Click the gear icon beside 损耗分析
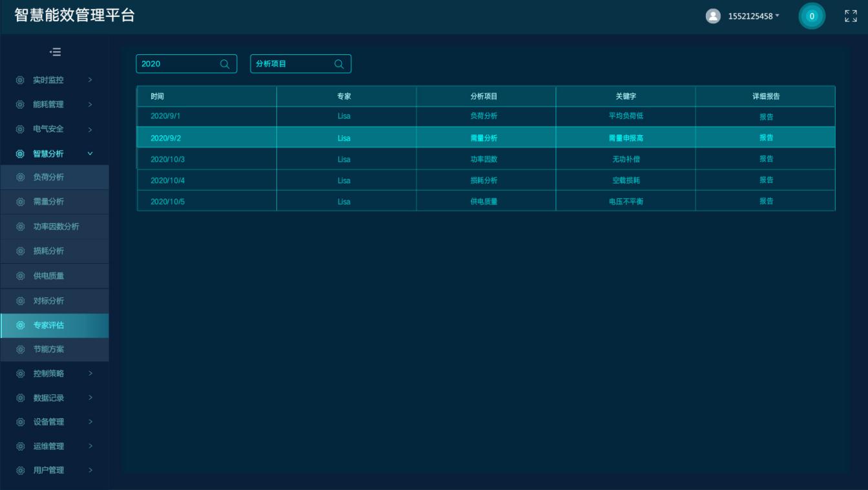The image size is (868, 490). point(20,251)
